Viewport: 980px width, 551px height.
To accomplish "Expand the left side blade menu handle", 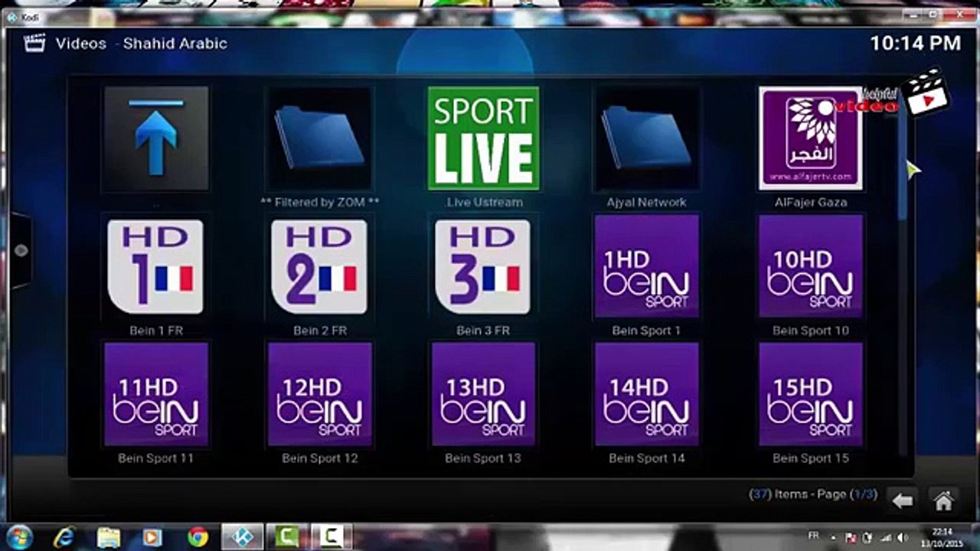I will pyautogui.click(x=20, y=250).
